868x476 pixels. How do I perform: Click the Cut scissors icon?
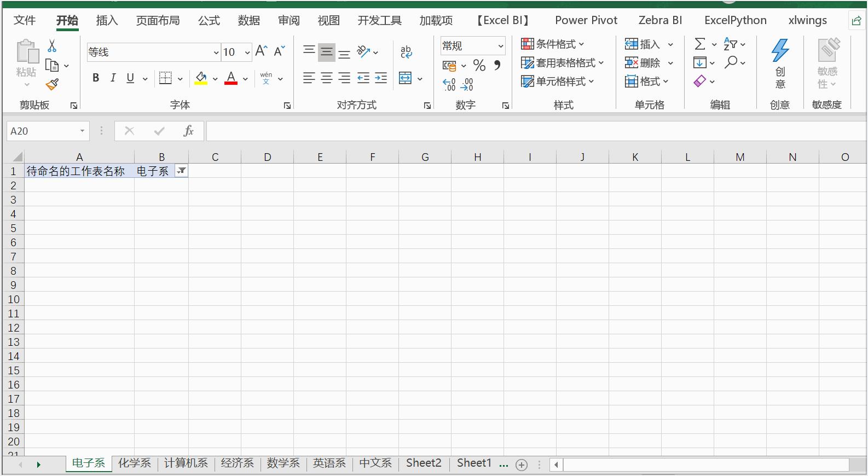[52, 45]
